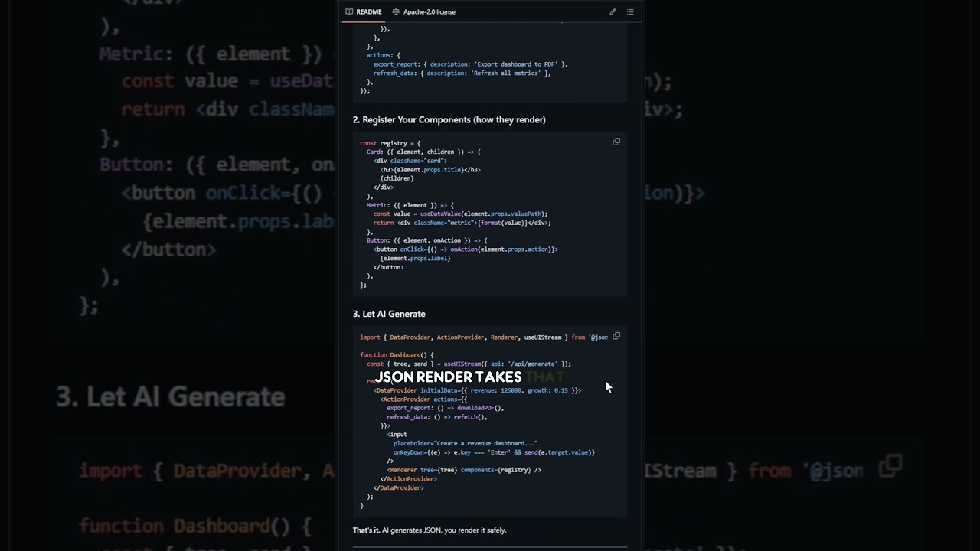Click the pencil edit file icon
The height and width of the screenshot is (551, 980).
(x=612, y=11)
